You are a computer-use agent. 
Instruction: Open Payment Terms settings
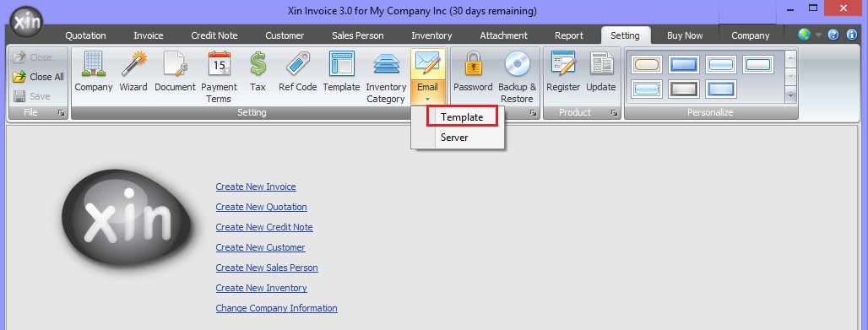(219, 77)
